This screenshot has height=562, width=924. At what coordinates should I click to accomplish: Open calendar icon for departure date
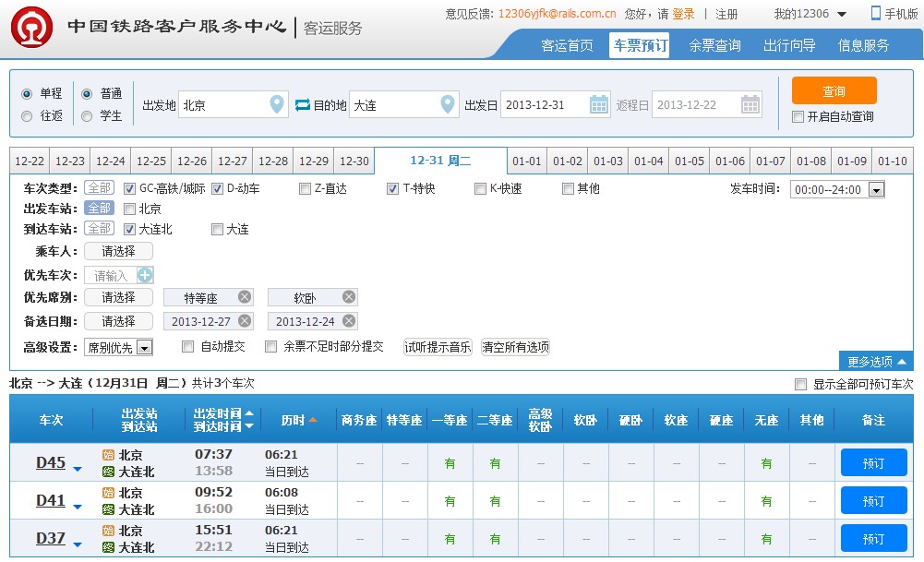click(599, 105)
